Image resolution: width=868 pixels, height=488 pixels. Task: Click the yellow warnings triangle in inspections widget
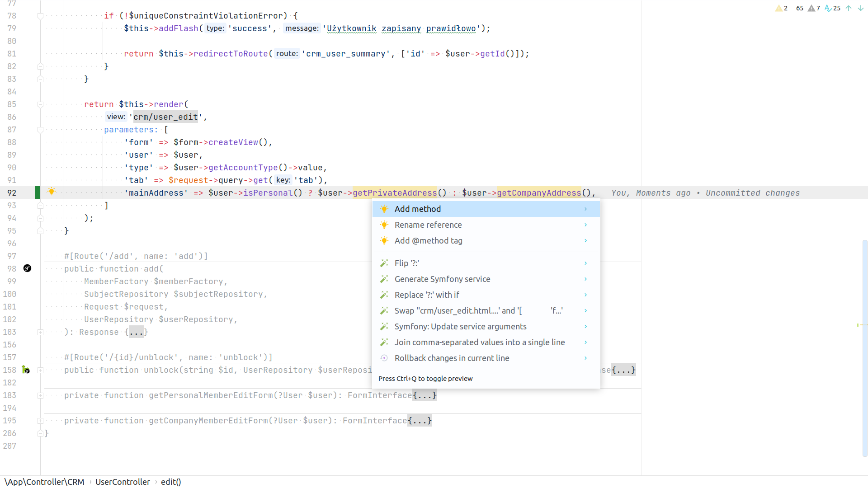pyautogui.click(x=780, y=8)
